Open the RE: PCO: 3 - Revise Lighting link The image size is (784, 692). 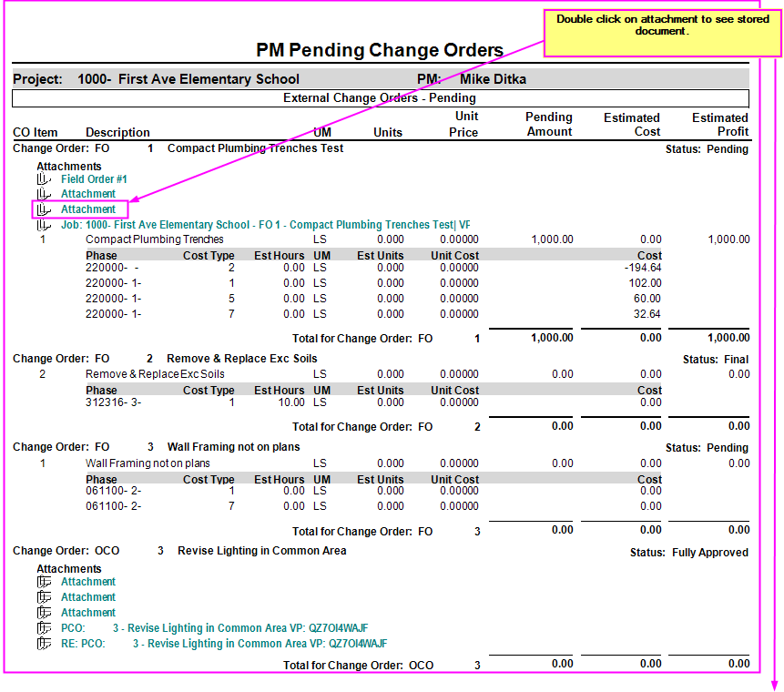224,644
